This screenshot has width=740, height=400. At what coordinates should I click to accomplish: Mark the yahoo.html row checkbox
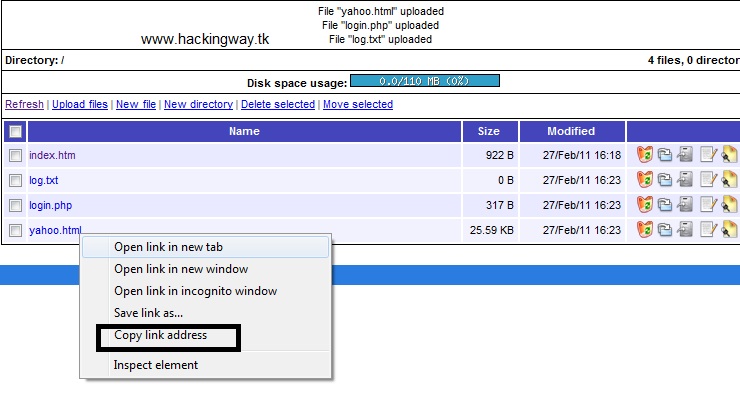coord(15,230)
